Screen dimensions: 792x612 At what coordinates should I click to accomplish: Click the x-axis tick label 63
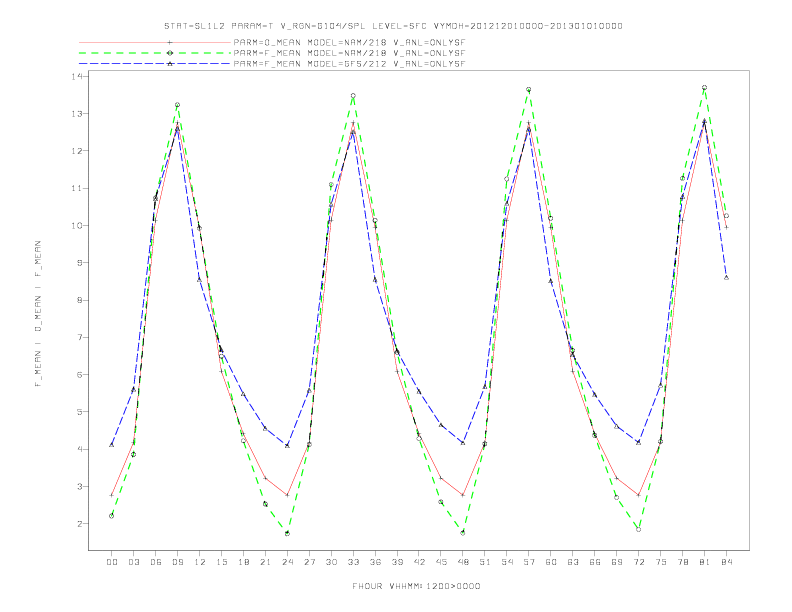(573, 562)
